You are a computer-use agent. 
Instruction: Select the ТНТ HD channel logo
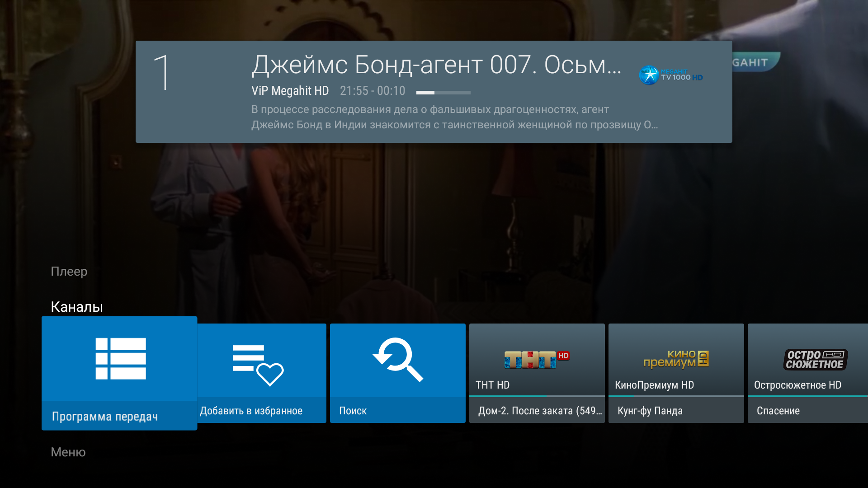point(537,360)
